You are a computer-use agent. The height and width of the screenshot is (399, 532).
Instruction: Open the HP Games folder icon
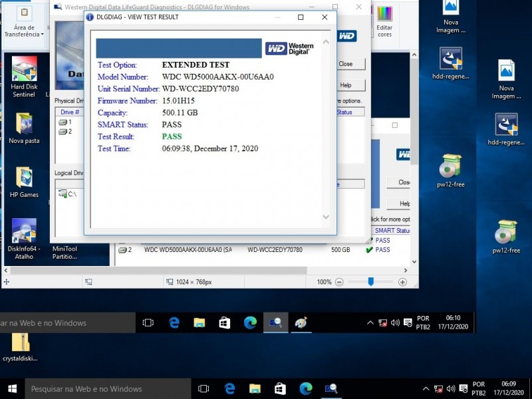pos(24,182)
